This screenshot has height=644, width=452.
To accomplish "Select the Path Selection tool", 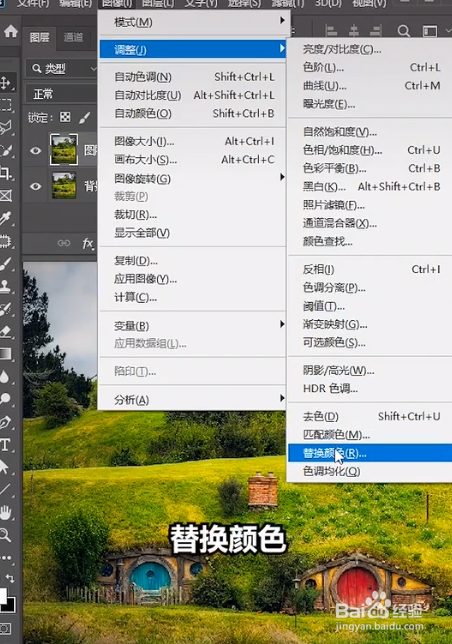I will click(5, 467).
